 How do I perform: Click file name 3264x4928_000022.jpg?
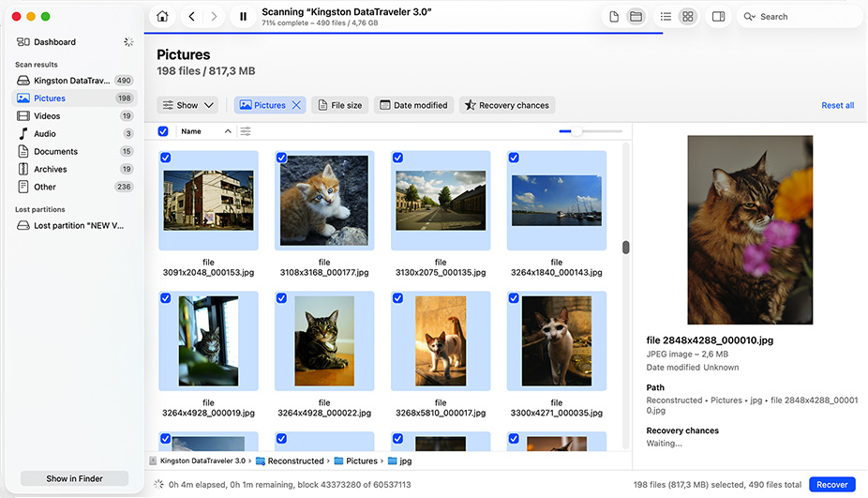click(x=324, y=408)
